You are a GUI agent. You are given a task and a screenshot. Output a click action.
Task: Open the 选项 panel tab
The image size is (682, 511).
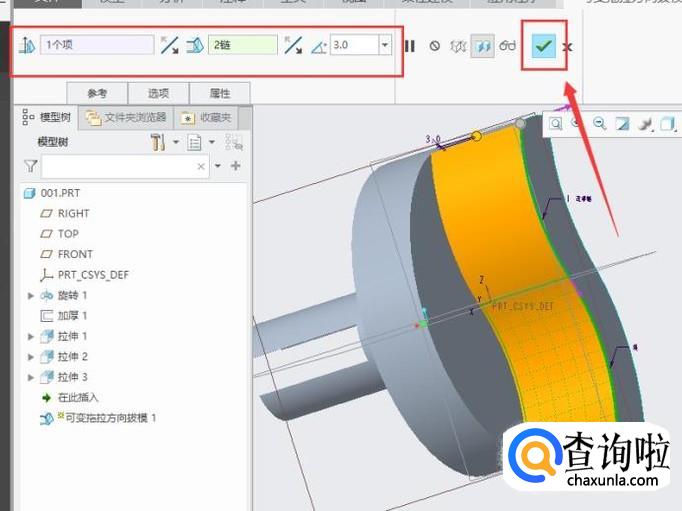(x=158, y=93)
